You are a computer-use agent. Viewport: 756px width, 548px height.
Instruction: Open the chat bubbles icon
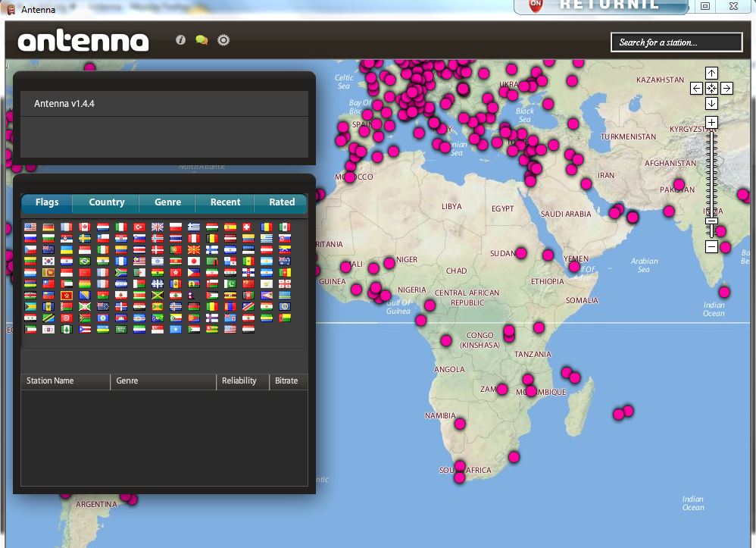click(201, 40)
